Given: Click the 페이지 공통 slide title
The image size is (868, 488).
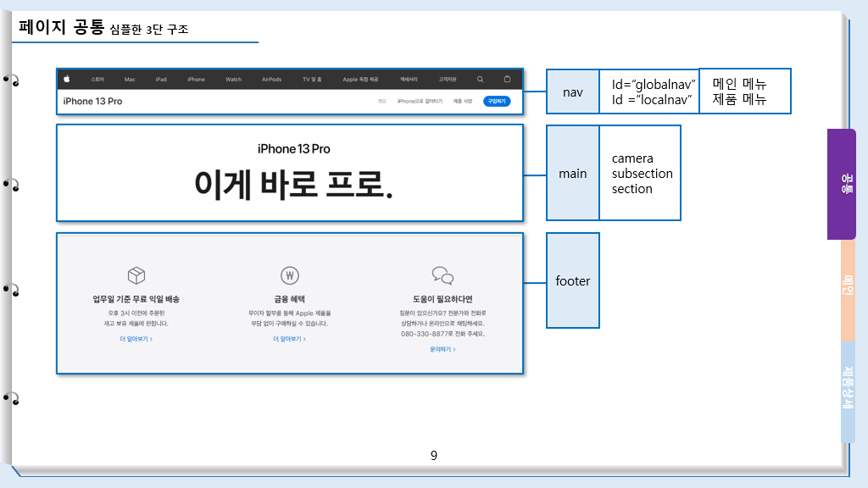Looking at the screenshot, I should (61, 26).
